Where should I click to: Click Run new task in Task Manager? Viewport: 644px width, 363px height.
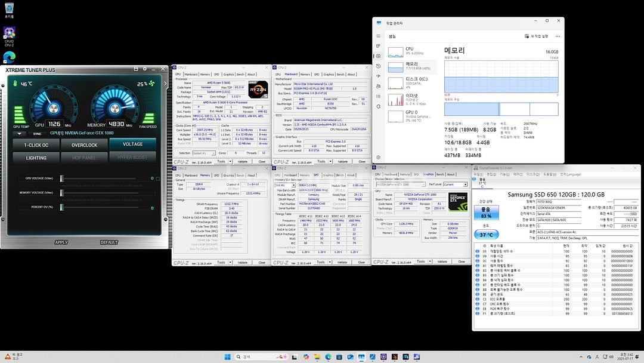tap(537, 36)
